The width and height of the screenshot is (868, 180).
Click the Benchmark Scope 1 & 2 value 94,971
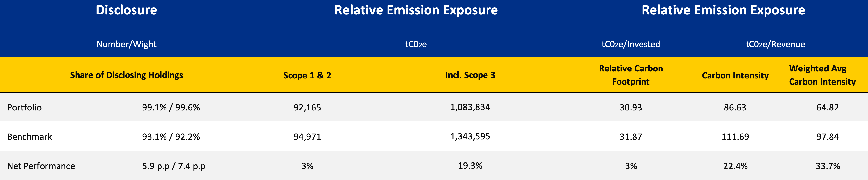307,136
